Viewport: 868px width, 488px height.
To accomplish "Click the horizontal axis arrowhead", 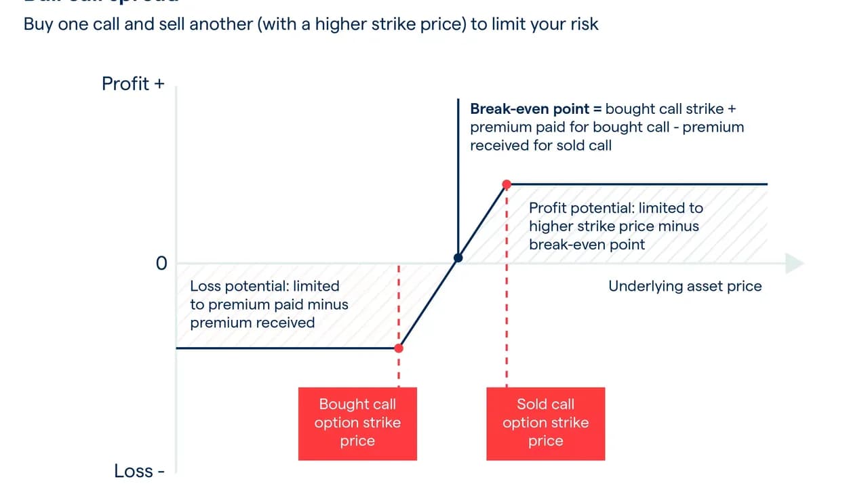I will tap(795, 263).
